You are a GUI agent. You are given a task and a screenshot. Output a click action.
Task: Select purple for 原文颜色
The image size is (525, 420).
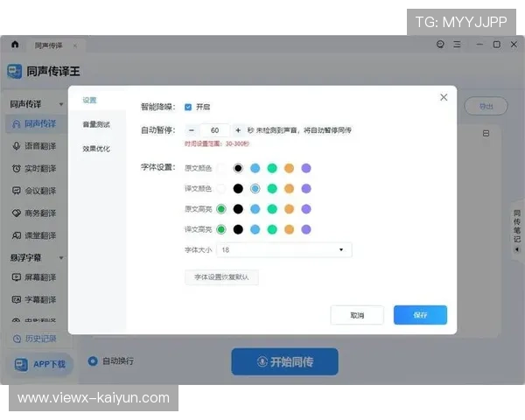coord(306,168)
